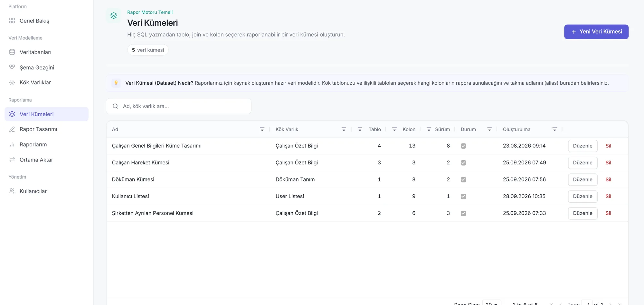Open the Ad column filter menu

262,129
